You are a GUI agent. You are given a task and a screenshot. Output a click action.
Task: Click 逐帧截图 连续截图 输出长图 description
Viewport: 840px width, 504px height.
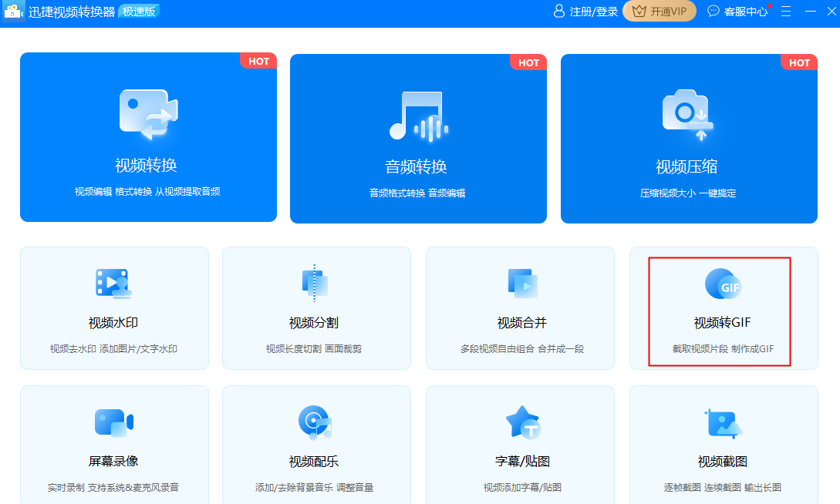(x=723, y=487)
